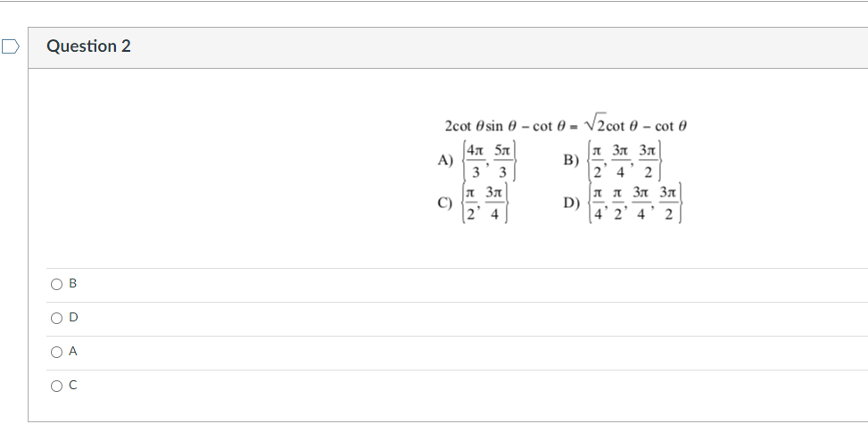Click choice A) set 4π/3, 5π/3 in image
The image size is (868, 433).
476,161
